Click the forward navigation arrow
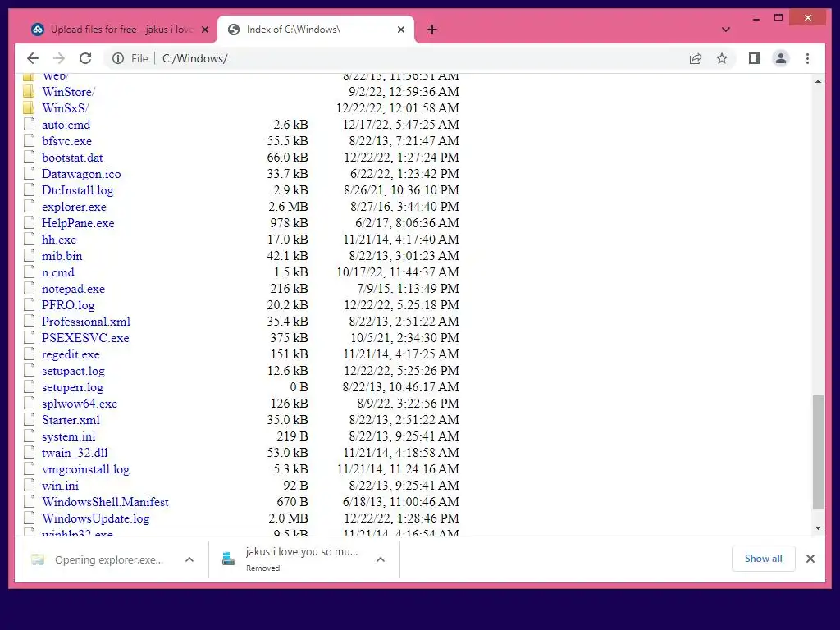Viewport: 840px width, 630px height. [59, 58]
